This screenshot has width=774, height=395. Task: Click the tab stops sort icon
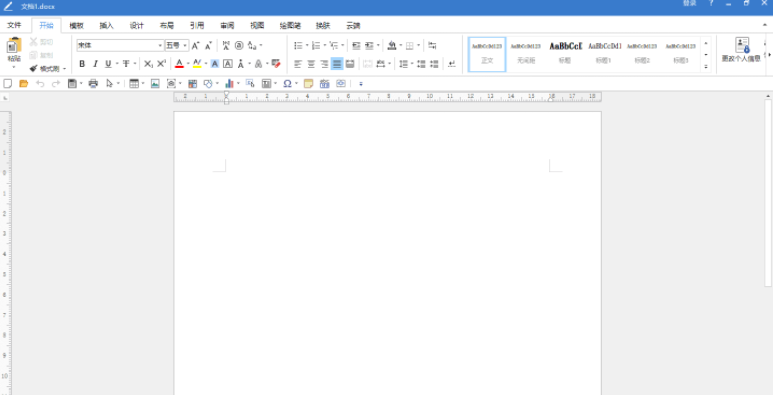(x=432, y=45)
